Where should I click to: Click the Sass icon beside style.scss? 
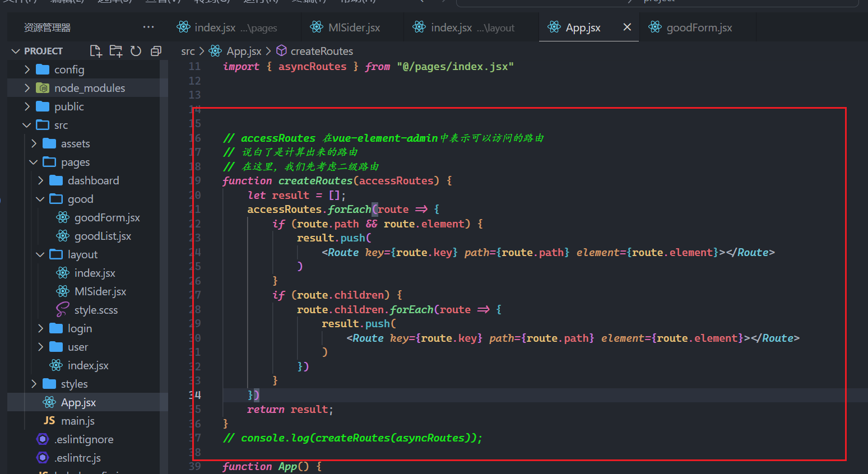pyautogui.click(x=63, y=310)
